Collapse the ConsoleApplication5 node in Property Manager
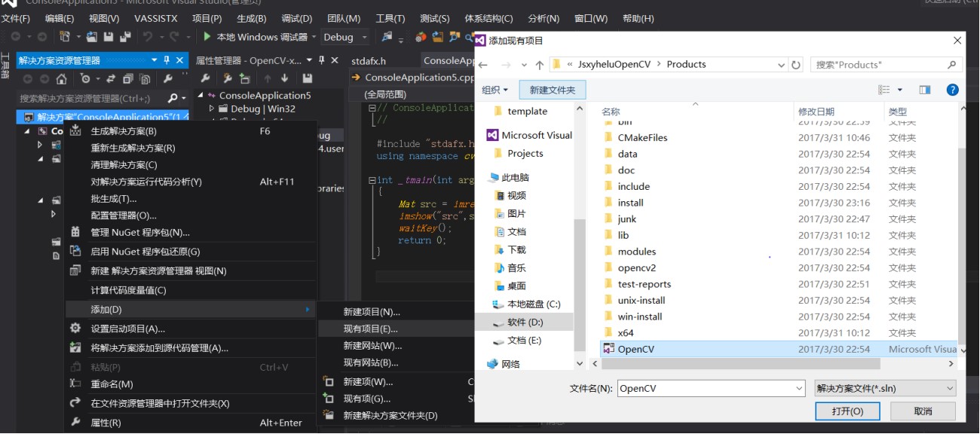980x434 pixels. 201,96
